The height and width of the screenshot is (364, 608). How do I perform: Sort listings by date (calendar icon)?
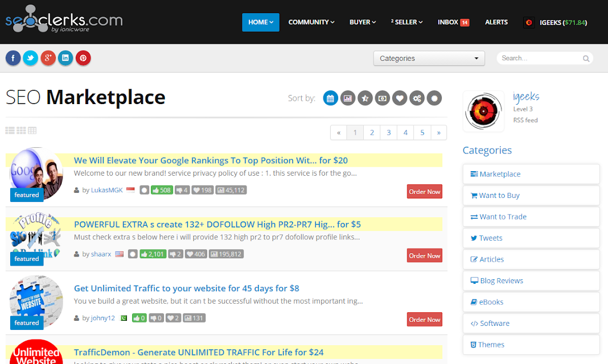tap(330, 98)
